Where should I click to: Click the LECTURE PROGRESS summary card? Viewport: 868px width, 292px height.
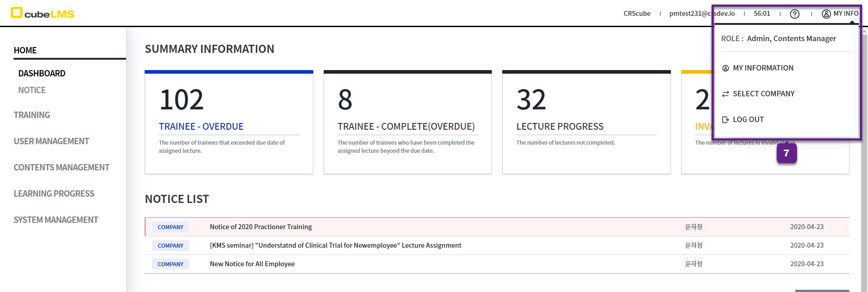pos(586,122)
